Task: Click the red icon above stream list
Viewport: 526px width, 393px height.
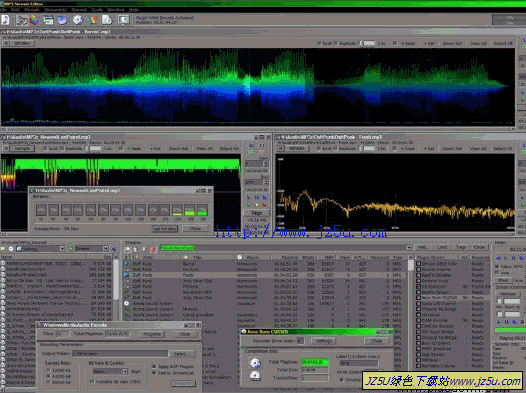Action: click(153, 249)
